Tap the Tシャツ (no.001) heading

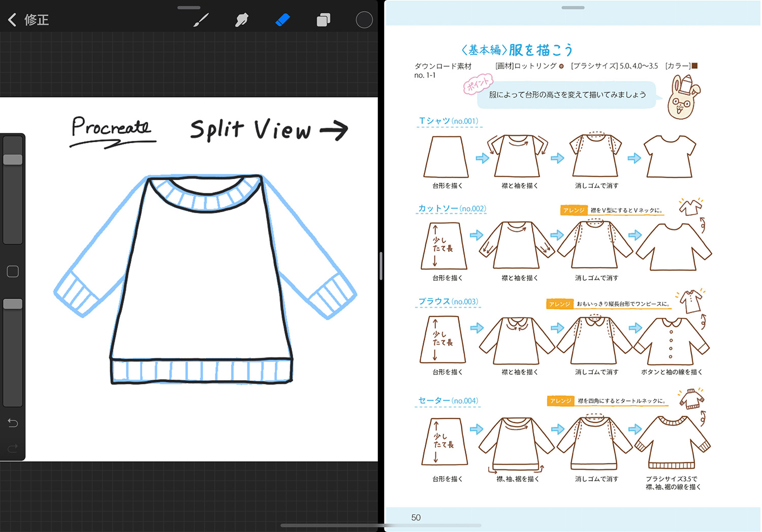pyautogui.click(x=448, y=121)
